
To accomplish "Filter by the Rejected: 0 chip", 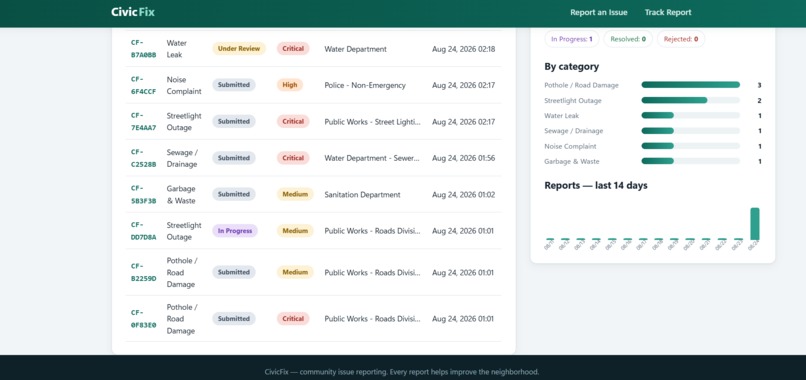I will point(681,39).
